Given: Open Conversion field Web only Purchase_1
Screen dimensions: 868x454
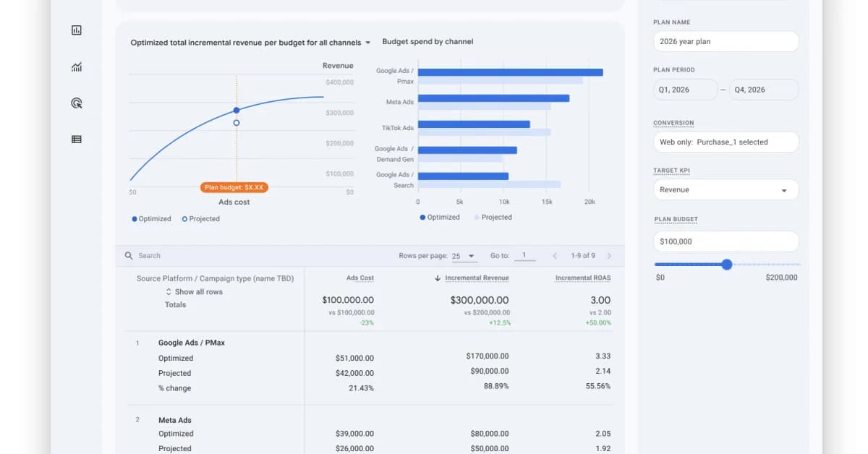Looking at the screenshot, I should coord(726,142).
